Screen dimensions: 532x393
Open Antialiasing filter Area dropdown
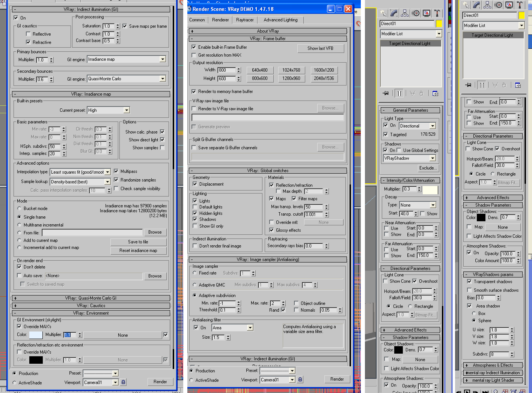[250, 328]
